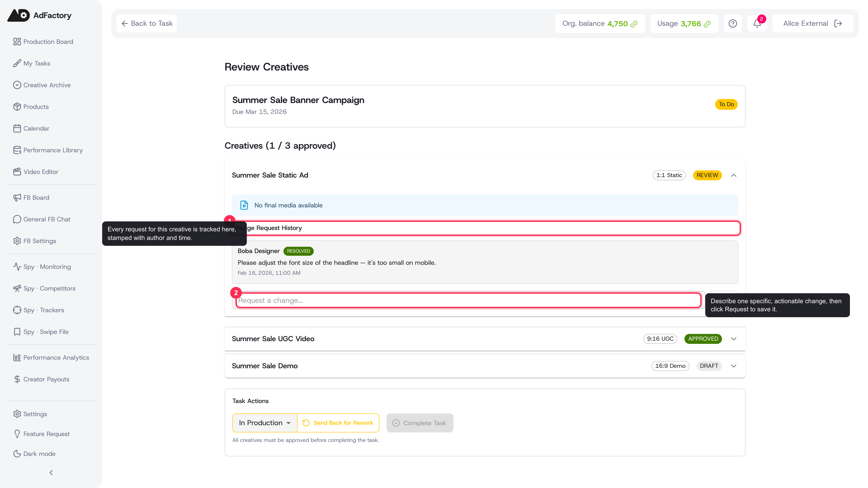
Task: Click the file icon in No final media
Action: pyautogui.click(x=244, y=205)
